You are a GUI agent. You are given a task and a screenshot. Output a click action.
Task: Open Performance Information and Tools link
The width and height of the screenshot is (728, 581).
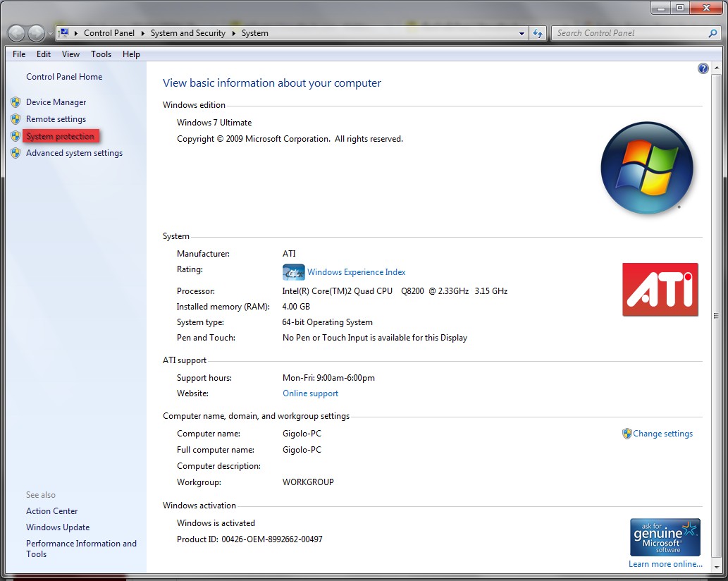point(81,549)
